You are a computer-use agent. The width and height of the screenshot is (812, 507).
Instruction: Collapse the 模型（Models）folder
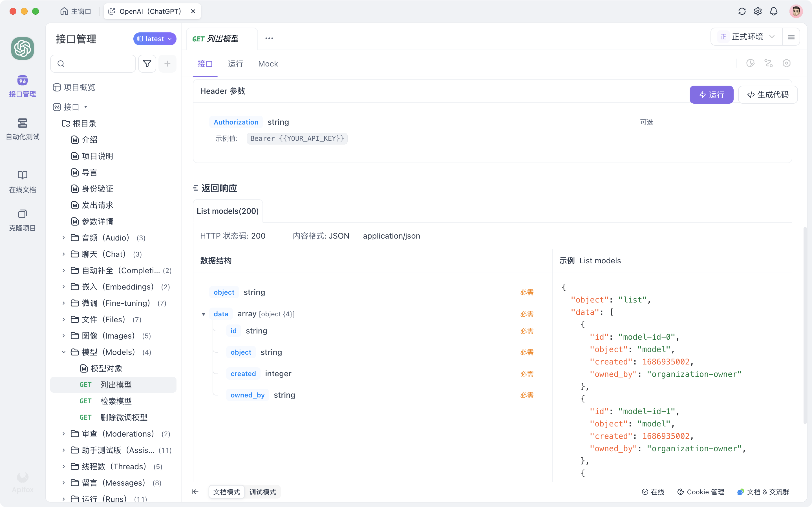pyautogui.click(x=64, y=352)
